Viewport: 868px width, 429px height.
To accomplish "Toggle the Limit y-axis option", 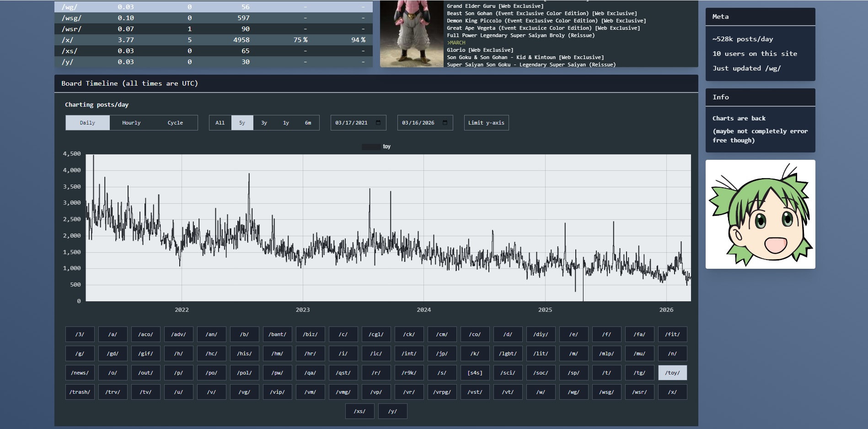I will click(x=486, y=123).
